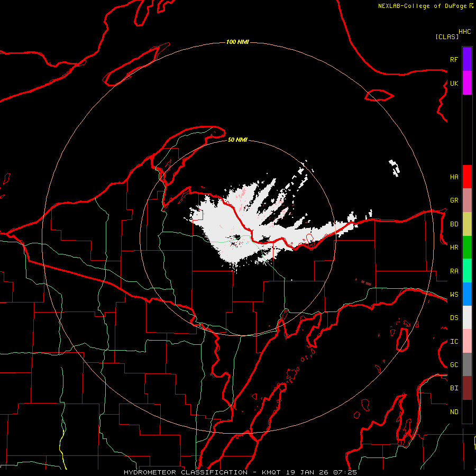The height and width of the screenshot is (476, 476).
Task: Click the "[CLAS]" units label
Action: (x=447, y=36)
